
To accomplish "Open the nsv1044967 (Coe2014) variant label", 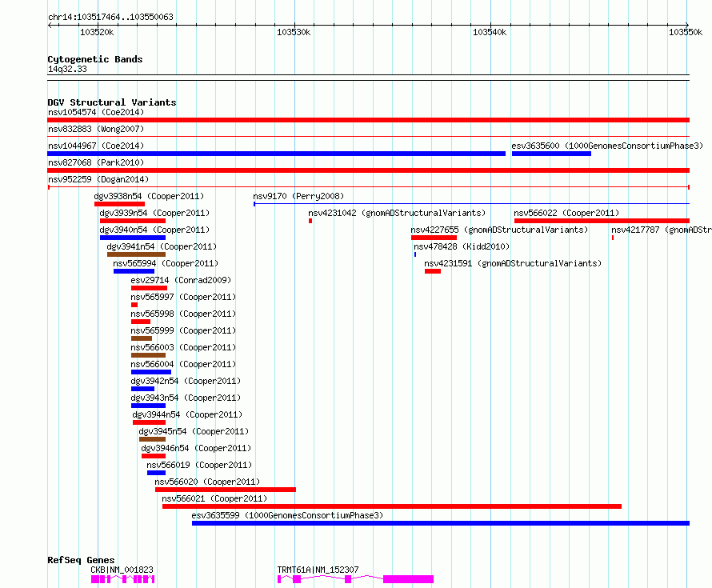I will pyautogui.click(x=96, y=146).
